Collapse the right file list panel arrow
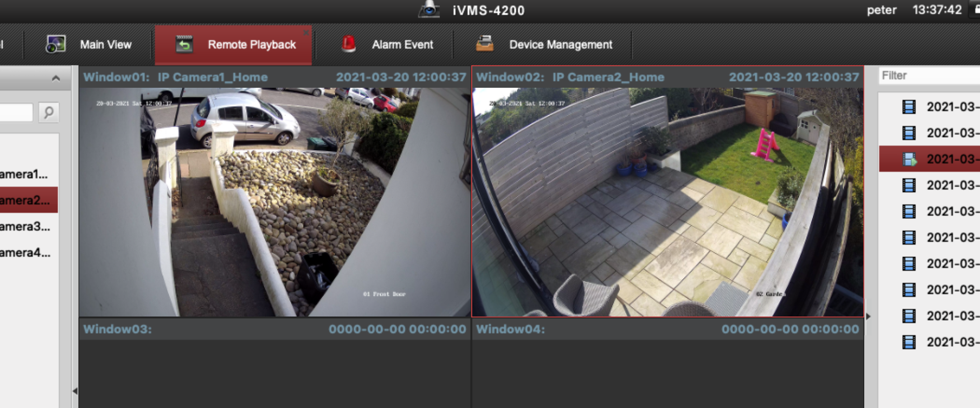The width and height of the screenshot is (980, 408). [868, 317]
